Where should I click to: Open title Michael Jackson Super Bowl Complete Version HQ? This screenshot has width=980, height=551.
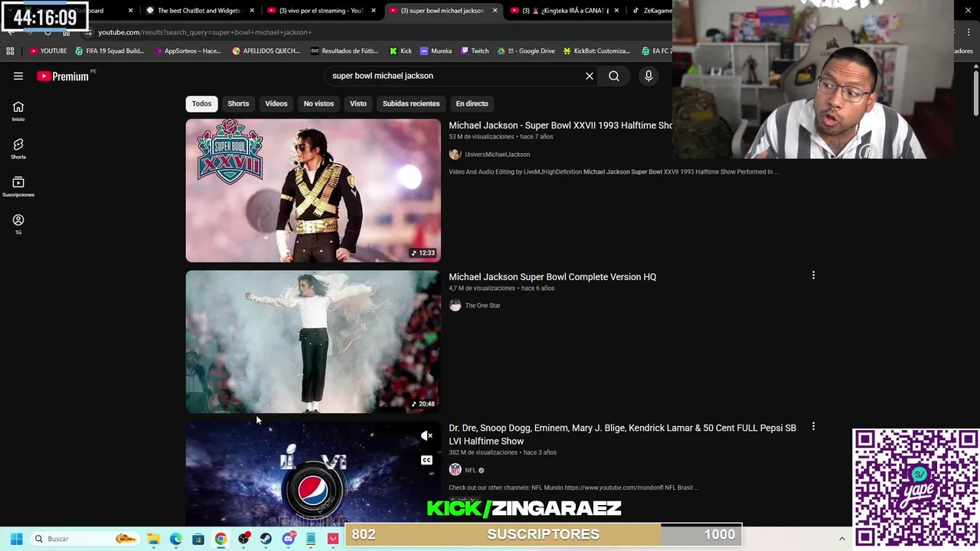552,277
